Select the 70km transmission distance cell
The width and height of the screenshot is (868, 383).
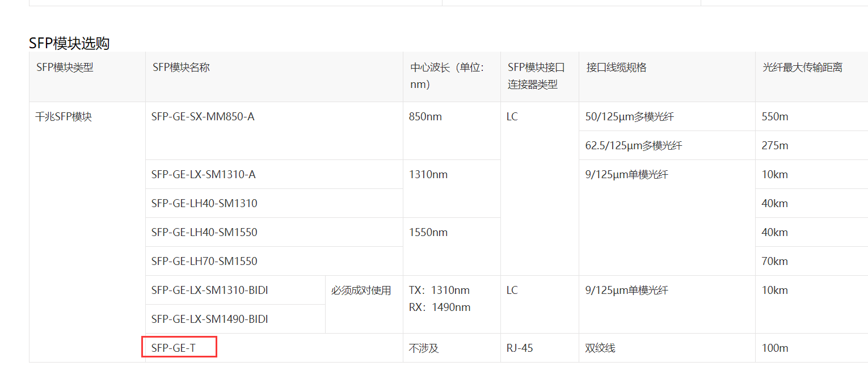[775, 261]
